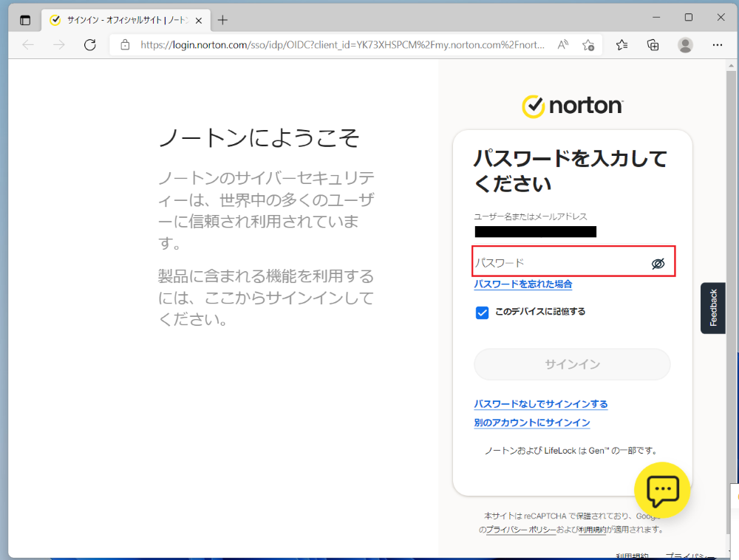739x560 pixels.
Task: Open the yellow chat bubble icon
Action: point(662,490)
